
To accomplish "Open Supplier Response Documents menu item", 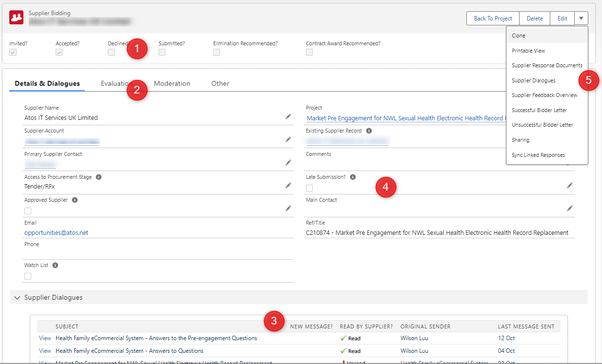I will point(547,65).
